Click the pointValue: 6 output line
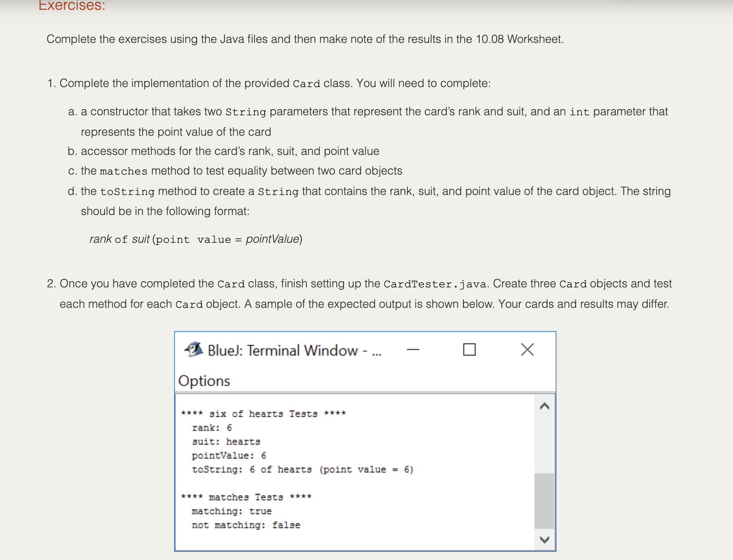The height and width of the screenshot is (560, 733). [x=229, y=455]
